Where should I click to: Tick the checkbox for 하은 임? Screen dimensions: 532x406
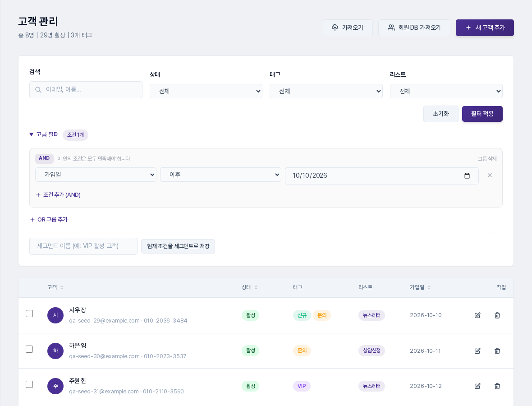coord(29,349)
